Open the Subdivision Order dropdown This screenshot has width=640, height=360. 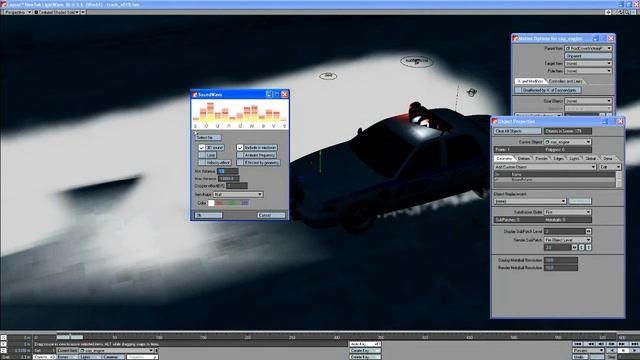[x=568, y=212]
